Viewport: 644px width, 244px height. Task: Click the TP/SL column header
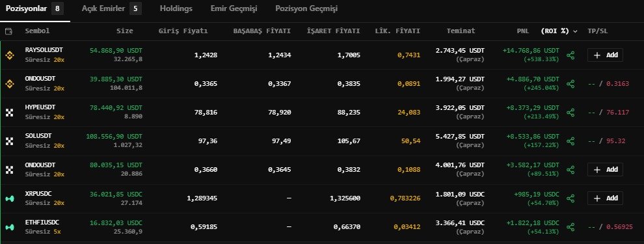[598, 31]
